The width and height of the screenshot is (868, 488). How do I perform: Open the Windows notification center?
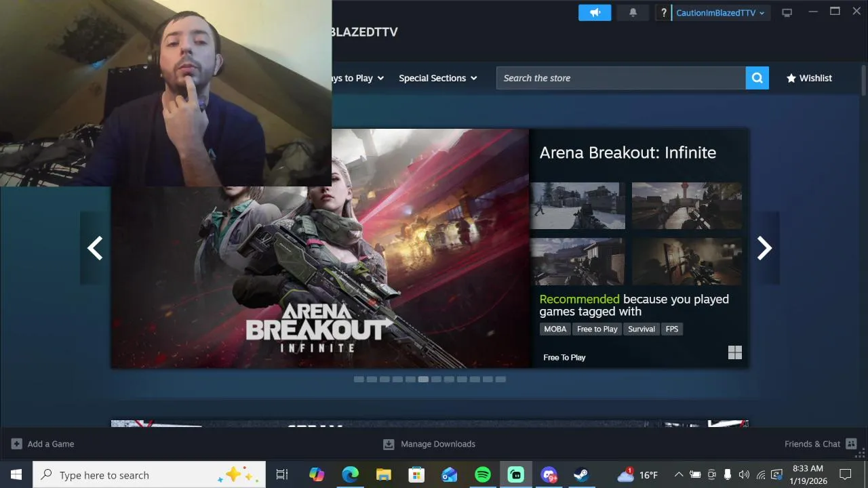coord(846,474)
